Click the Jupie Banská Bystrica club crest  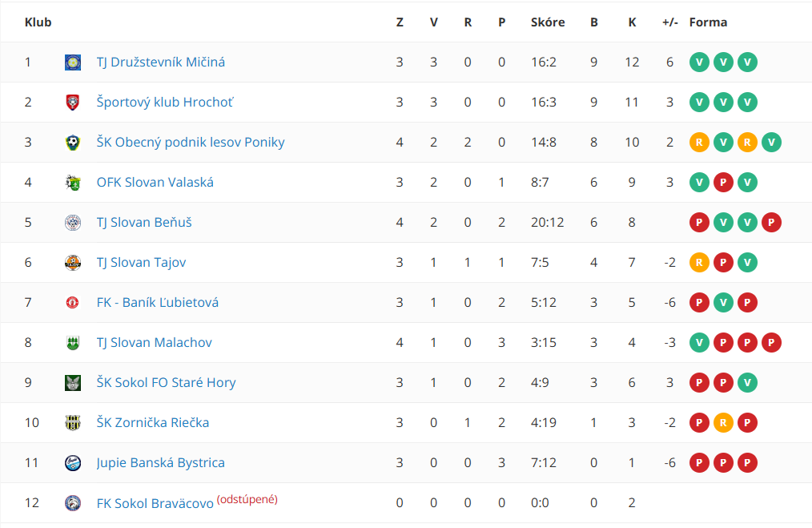coord(73,463)
